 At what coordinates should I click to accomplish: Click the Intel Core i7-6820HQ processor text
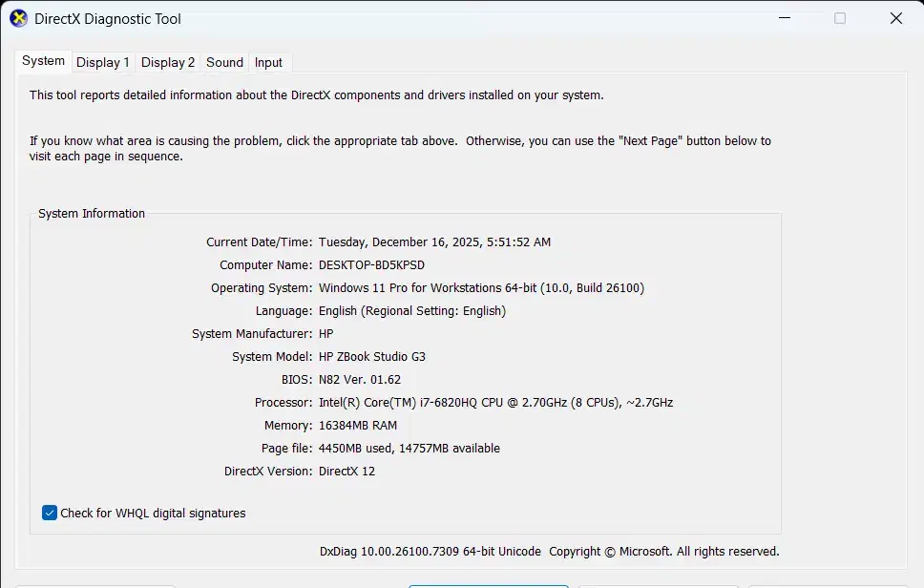495,403
